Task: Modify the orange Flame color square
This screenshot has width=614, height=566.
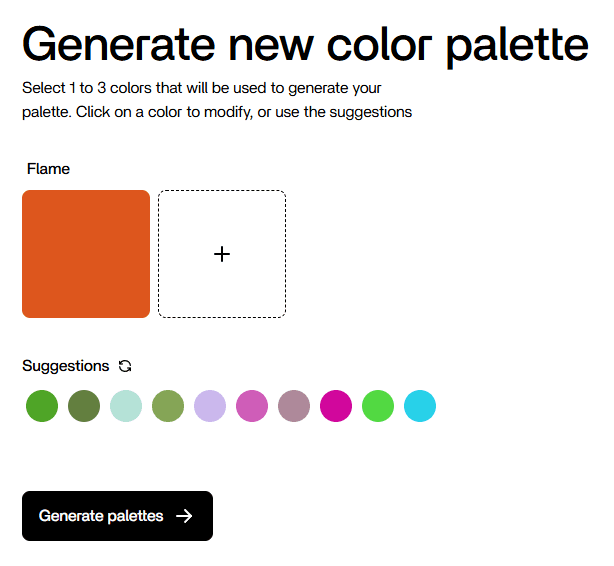Action: click(x=86, y=254)
